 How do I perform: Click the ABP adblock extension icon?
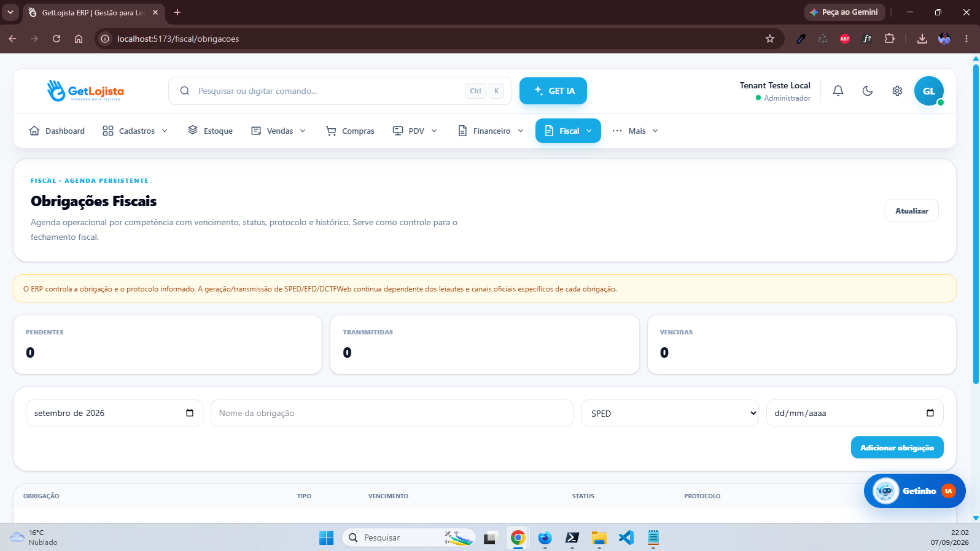pyautogui.click(x=845, y=39)
